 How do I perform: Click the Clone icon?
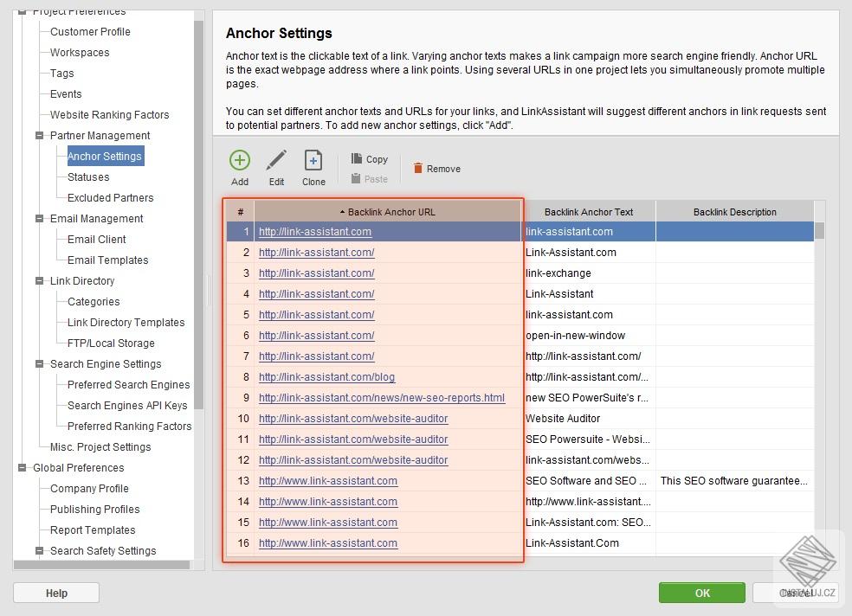(x=313, y=161)
